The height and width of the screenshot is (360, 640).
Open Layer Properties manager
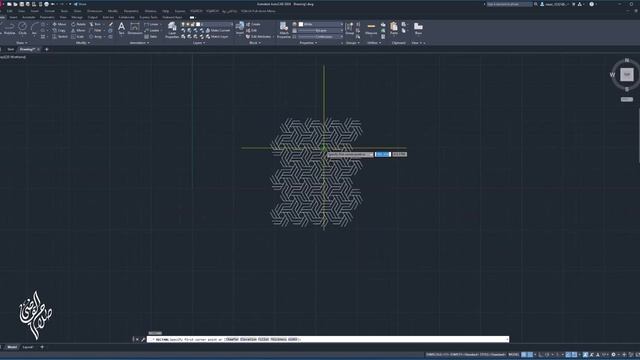(x=172, y=30)
